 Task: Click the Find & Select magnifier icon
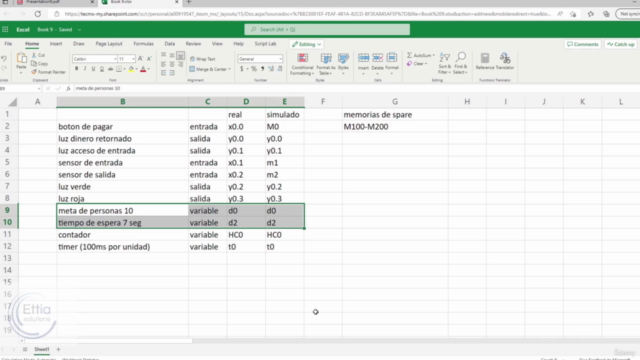(x=461, y=58)
